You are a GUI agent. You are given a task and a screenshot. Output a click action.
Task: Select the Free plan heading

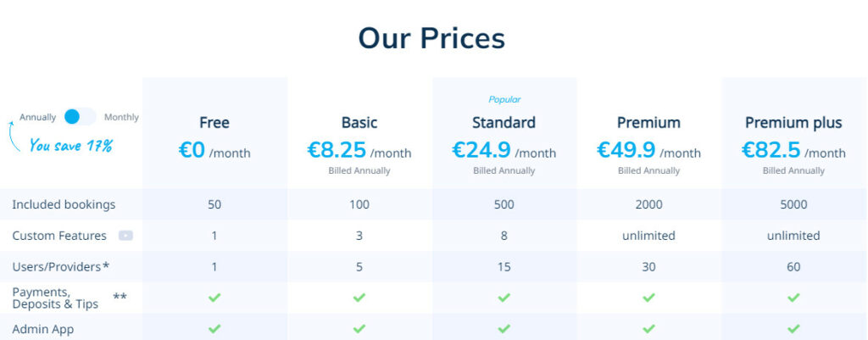pos(214,122)
